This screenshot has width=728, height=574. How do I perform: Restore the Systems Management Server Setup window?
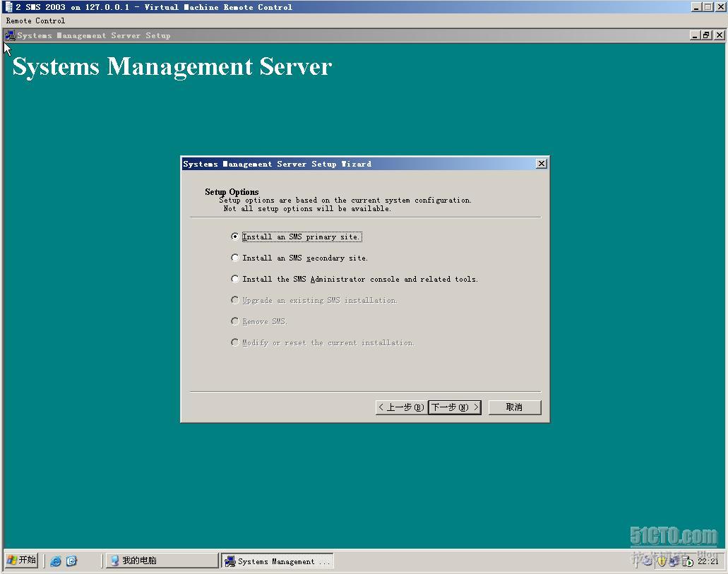coord(706,35)
